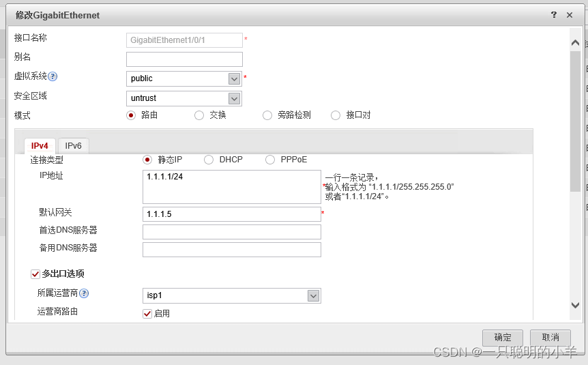This screenshot has width=588, height=365.
Task: Click the 安全区域 label
Action: point(31,96)
